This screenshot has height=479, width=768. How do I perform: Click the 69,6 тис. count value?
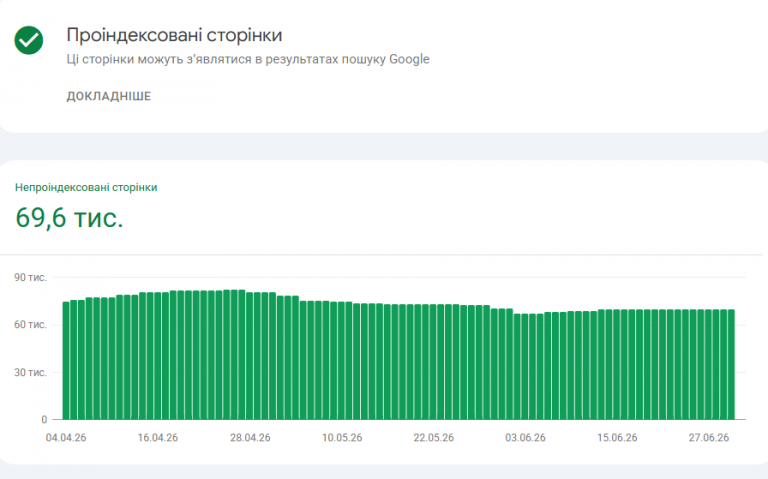pyautogui.click(x=69, y=217)
